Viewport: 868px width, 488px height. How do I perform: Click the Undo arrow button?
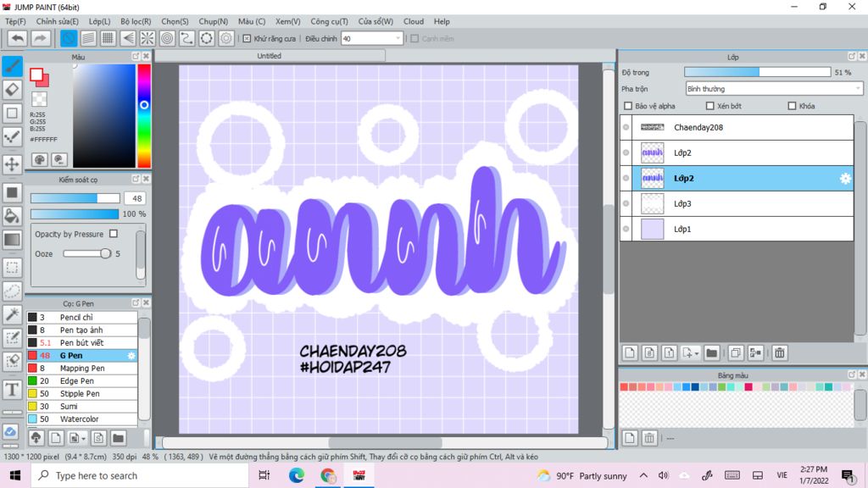click(x=17, y=38)
